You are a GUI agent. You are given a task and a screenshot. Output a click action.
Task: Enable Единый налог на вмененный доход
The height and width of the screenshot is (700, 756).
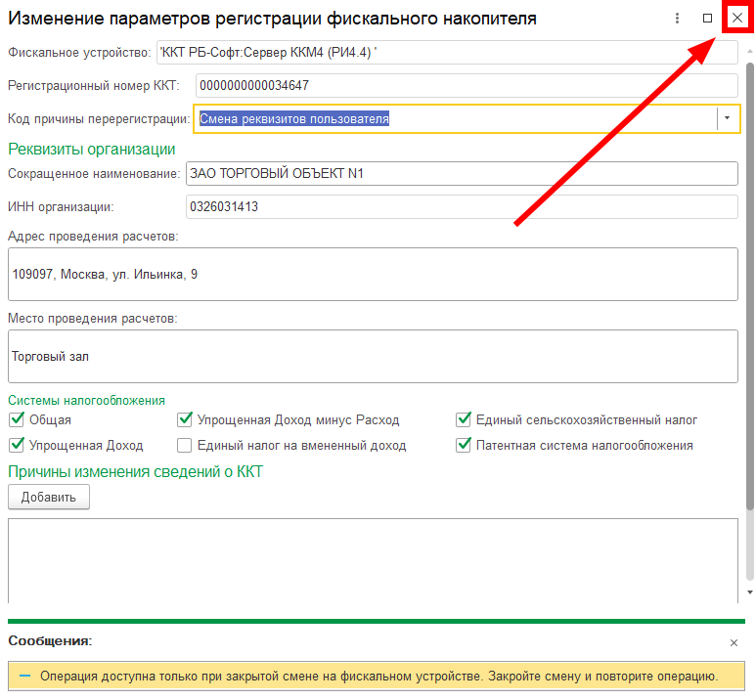[184, 446]
